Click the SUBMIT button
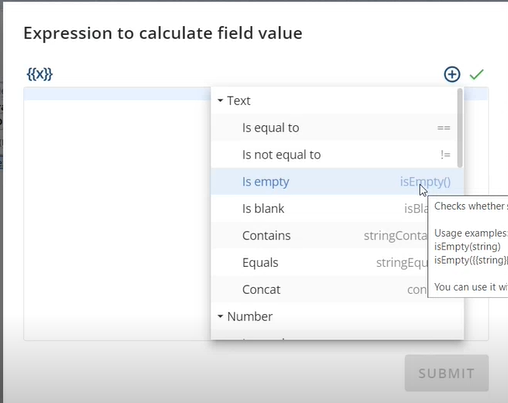The image size is (508, 403). click(x=447, y=373)
